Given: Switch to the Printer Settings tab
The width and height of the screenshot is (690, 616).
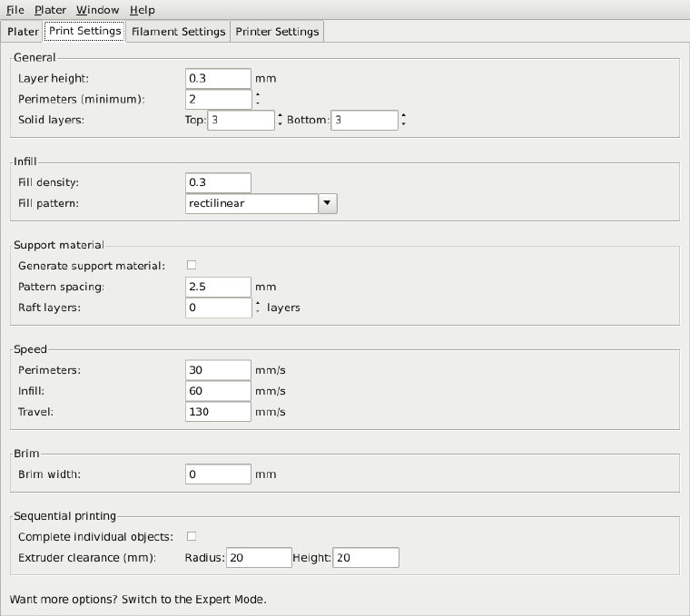Looking at the screenshot, I should point(277,32).
